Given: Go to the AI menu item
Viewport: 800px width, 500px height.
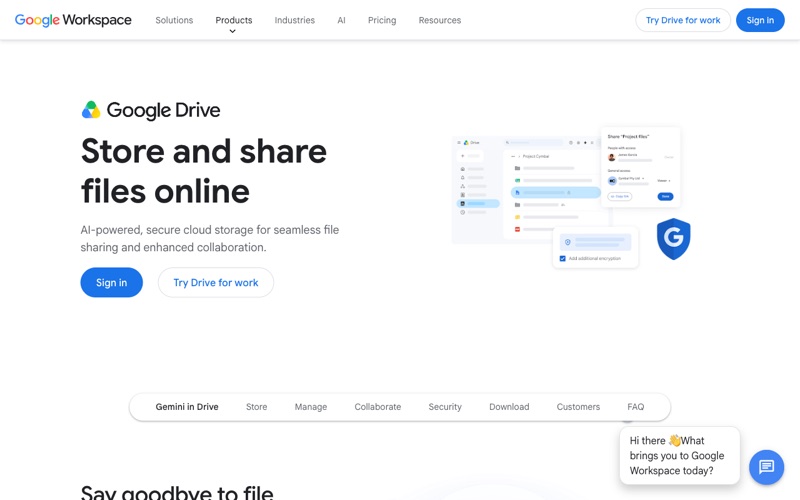Looking at the screenshot, I should (341, 20).
